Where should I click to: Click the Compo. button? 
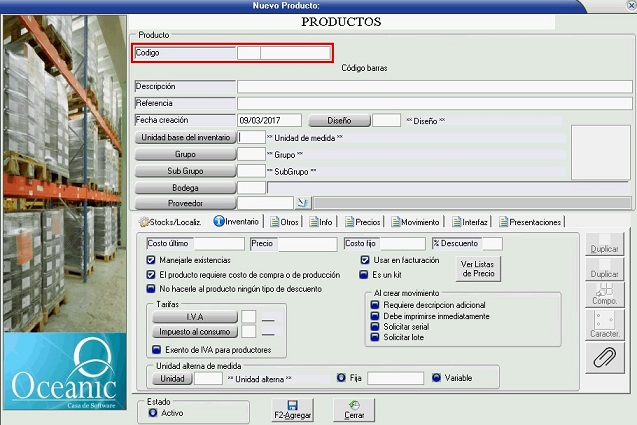click(604, 288)
